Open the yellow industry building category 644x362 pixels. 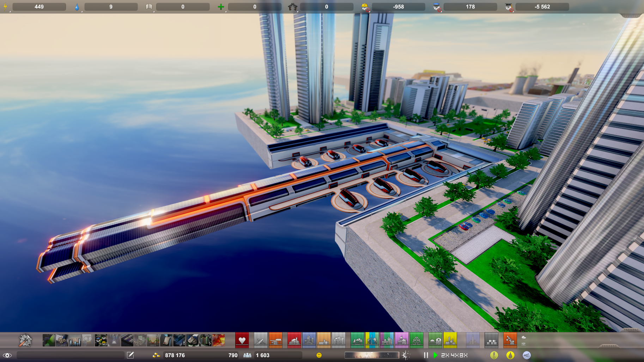[x=450, y=340]
